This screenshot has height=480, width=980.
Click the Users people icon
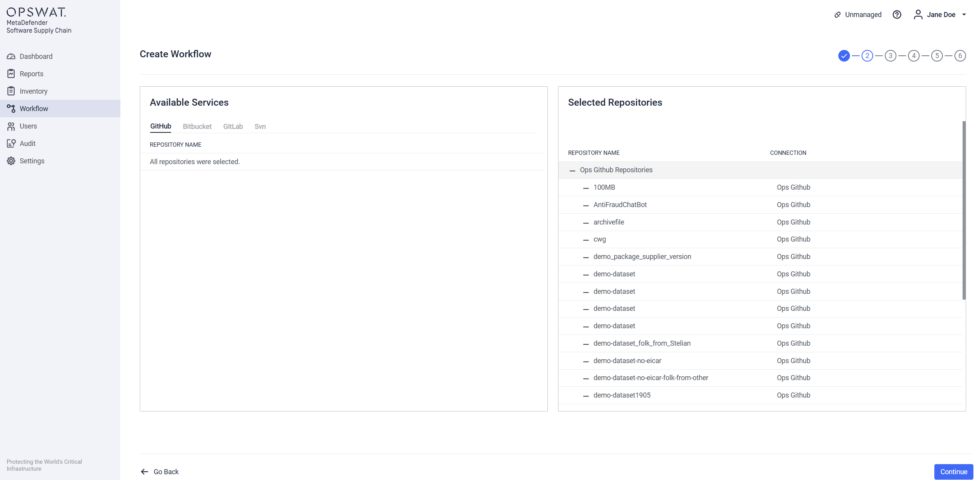[x=11, y=126]
